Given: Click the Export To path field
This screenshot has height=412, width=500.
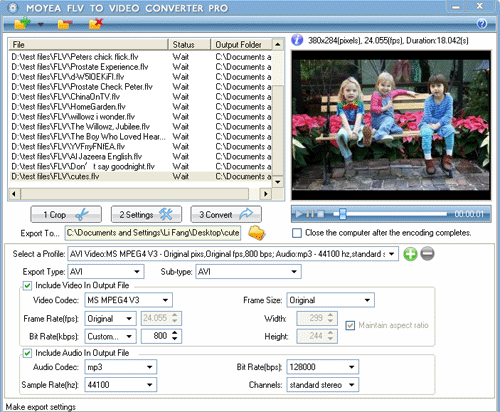Looking at the screenshot, I should 153,233.
